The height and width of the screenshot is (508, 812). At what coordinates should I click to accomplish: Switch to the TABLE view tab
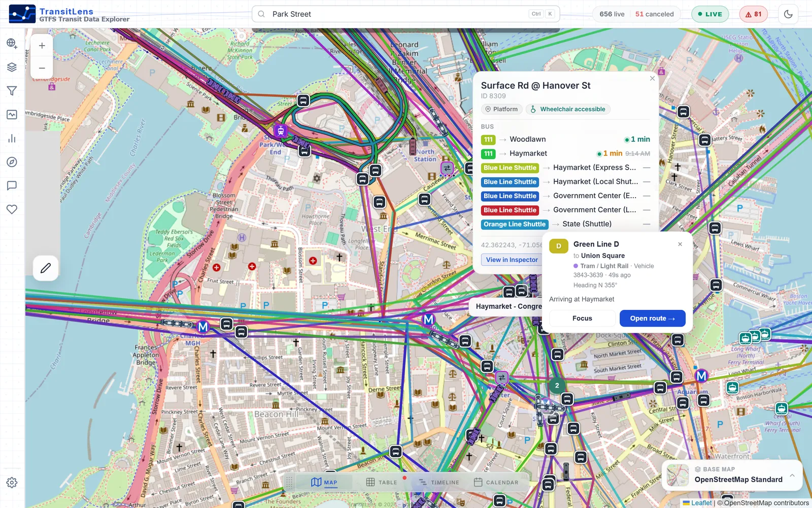(382, 483)
